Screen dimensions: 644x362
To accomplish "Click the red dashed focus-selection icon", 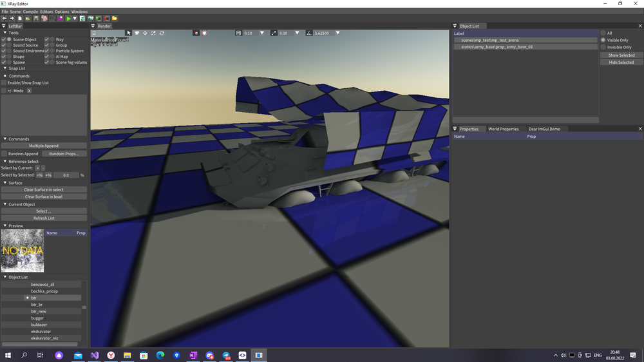I will pyautogui.click(x=205, y=33).
